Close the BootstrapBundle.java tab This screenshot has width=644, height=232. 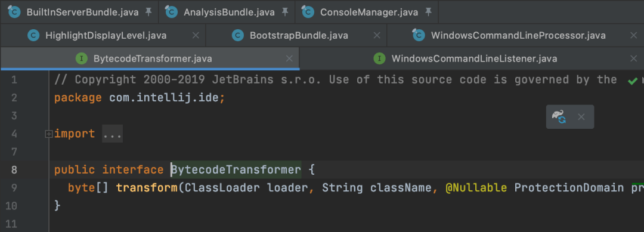(x=377, y=35)
